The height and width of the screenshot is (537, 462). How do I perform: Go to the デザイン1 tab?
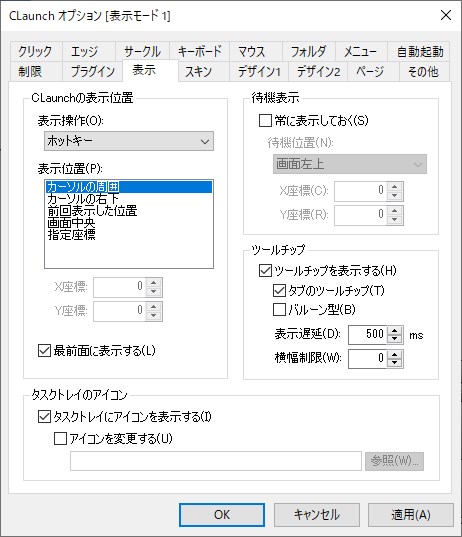(259, 72)
